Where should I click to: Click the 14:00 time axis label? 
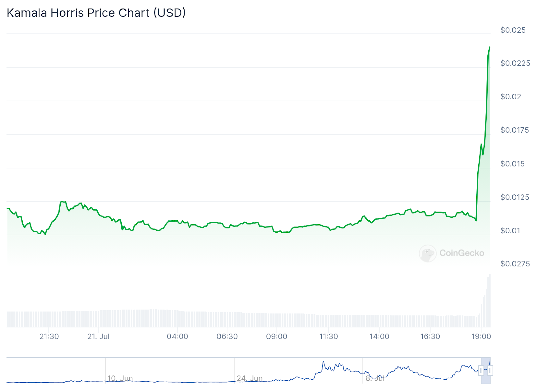(x=379, y=336)
